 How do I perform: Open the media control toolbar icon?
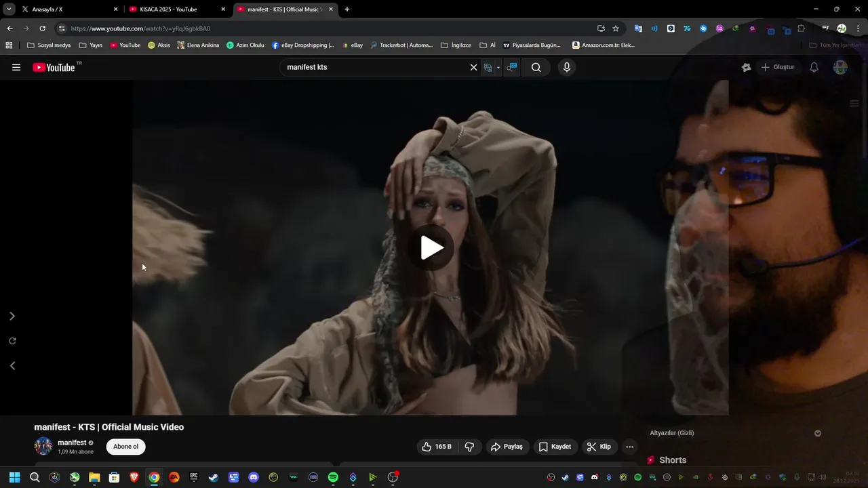click(825, 28)
